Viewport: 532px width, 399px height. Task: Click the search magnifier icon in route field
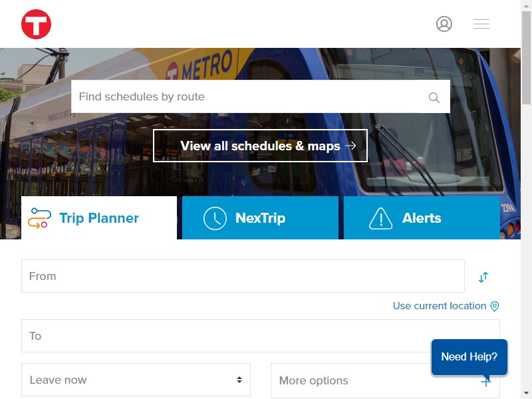tap(434, 97)
